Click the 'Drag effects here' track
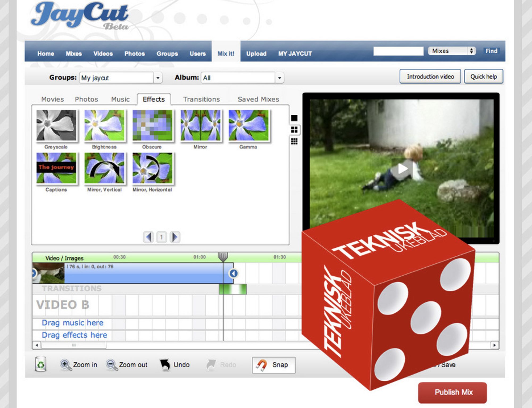Screen dimensions: 532x408 point(74,335)
